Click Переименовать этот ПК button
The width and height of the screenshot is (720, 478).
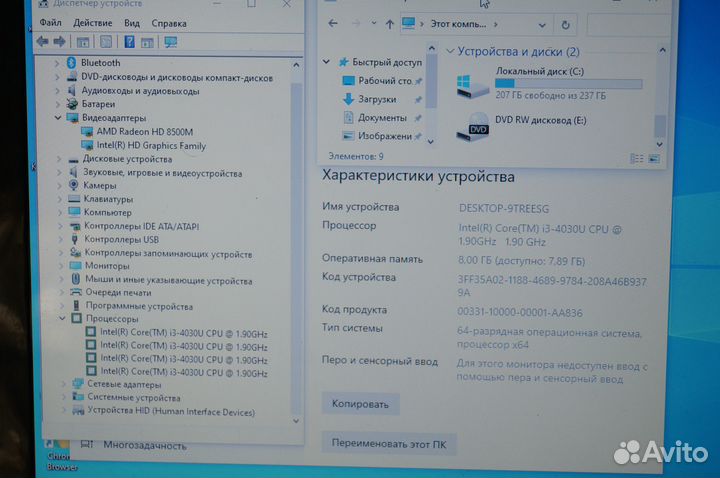389,444
